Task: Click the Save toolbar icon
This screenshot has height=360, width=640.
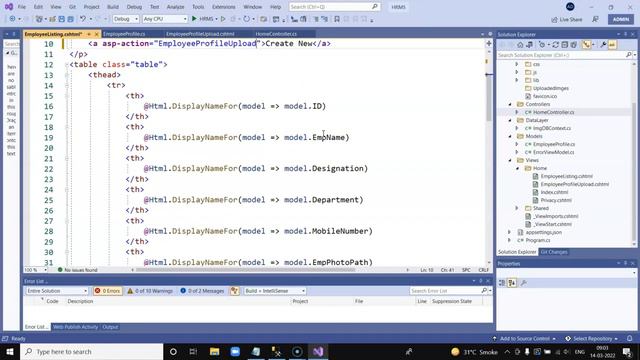Action: [61, 19]
